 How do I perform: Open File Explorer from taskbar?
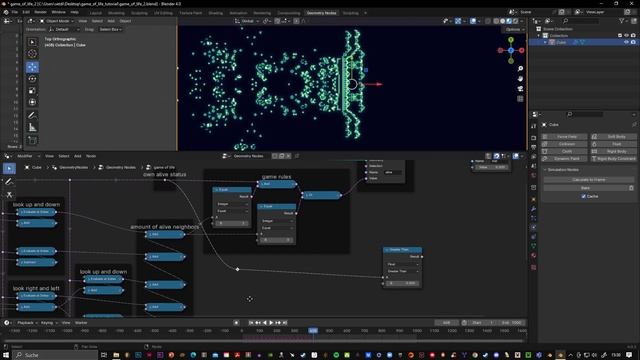coord(116,355)
